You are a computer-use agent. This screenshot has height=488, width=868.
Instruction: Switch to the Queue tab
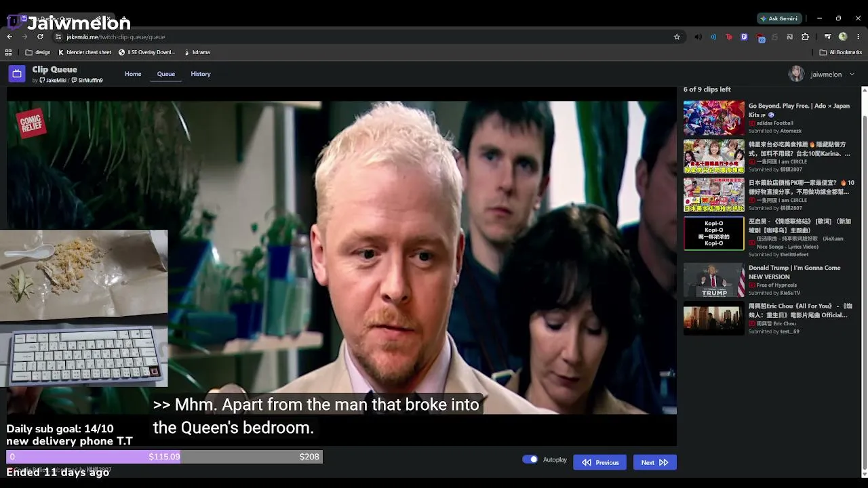coord(166,74)
